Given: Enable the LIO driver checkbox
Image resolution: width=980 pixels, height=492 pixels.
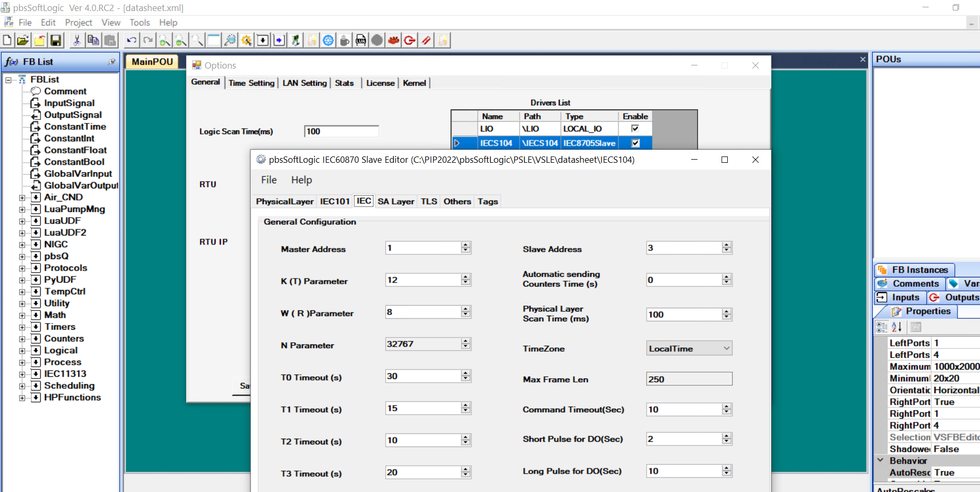Looking at the screenshot, I should coord(635,128).
